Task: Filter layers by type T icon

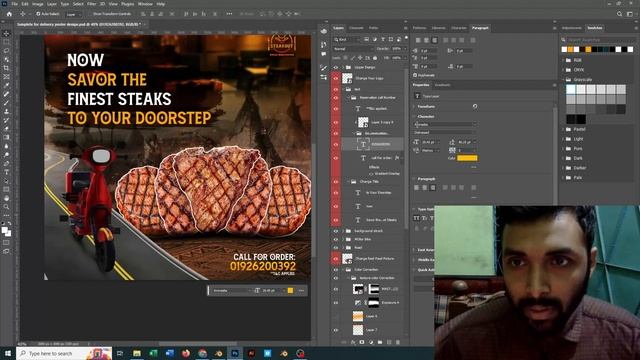Action: coord(382,40)
